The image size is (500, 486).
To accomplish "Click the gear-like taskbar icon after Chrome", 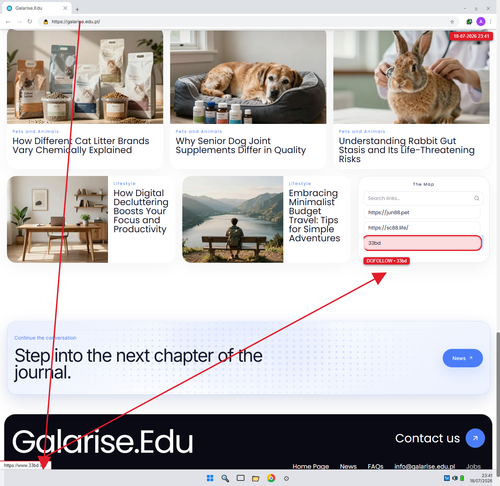I will coord(286,479).
